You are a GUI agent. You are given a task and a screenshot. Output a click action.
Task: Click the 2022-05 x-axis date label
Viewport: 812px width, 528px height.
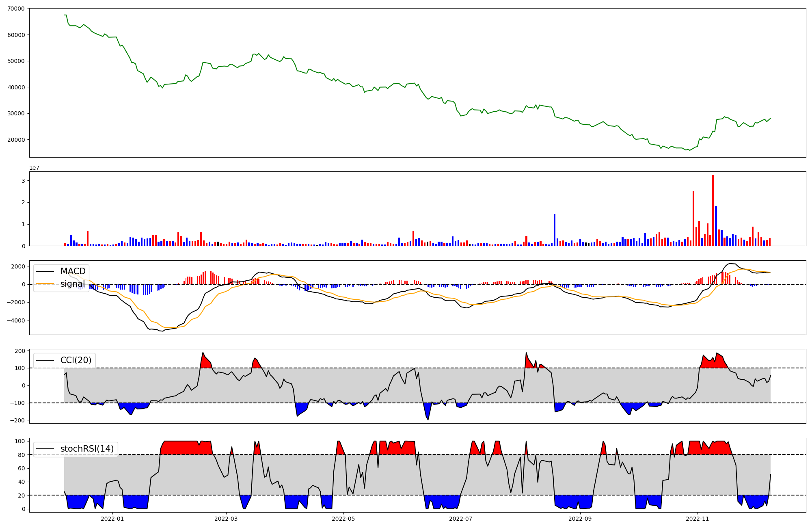(343, 519)
